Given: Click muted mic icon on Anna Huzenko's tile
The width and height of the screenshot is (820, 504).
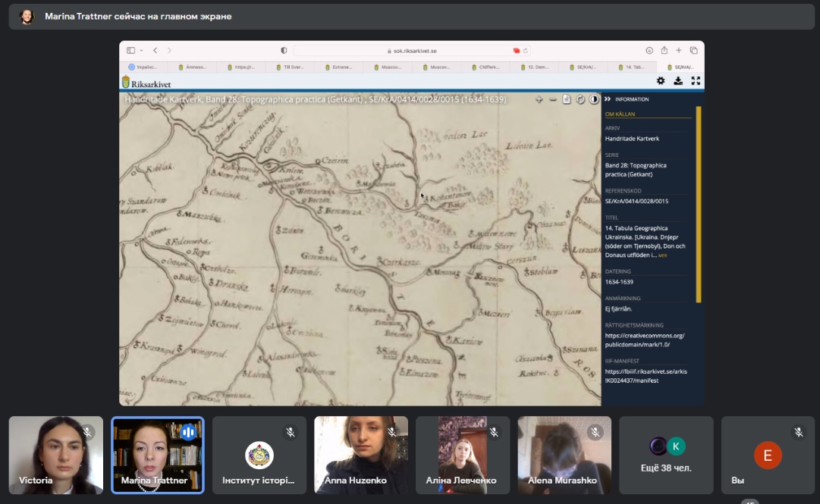Looking at the screenshot, I should (392, 432).
